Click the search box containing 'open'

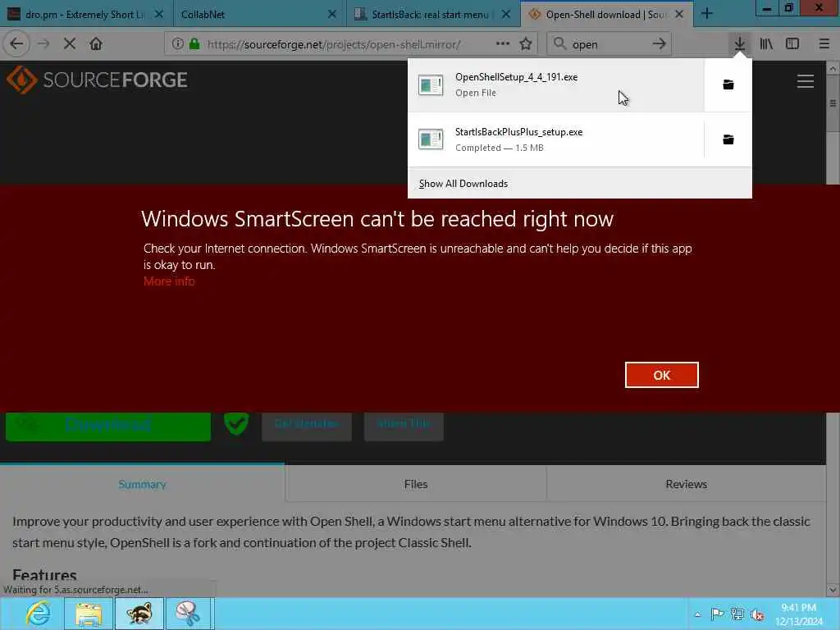[x=608, y=44]
